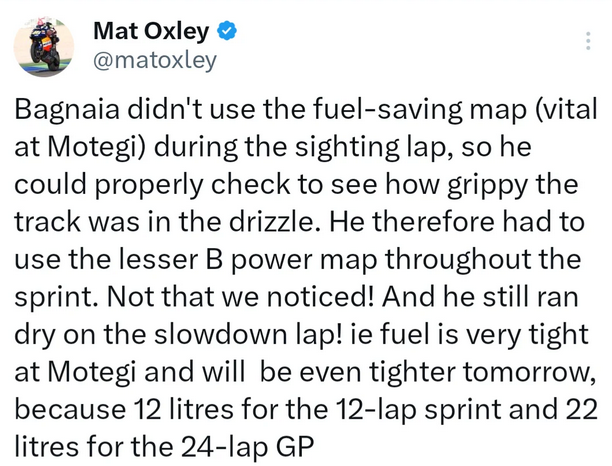Click the blue verified checkmark badge
Image resolution: width=612 pixels, height=466 pixels.
[226, 31]
